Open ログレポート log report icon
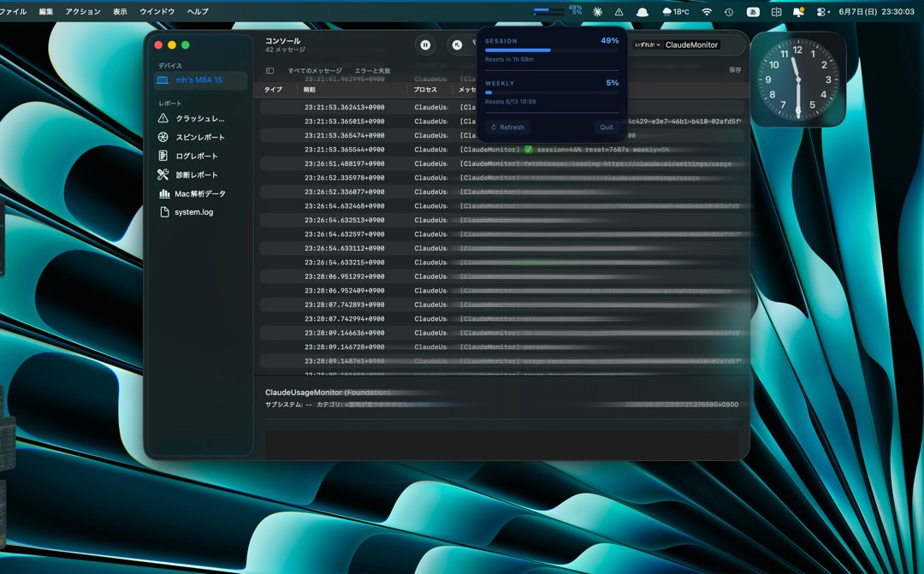924x574 pixels. (163, 157)
